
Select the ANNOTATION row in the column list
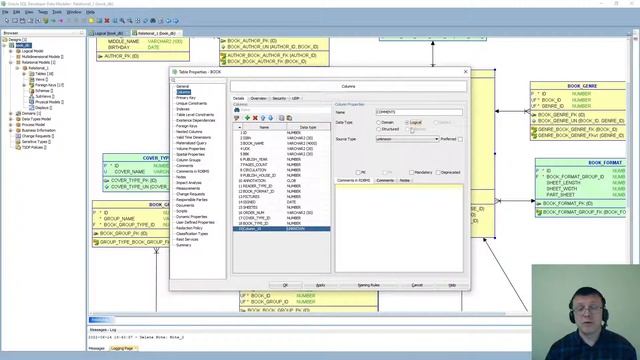282,181
